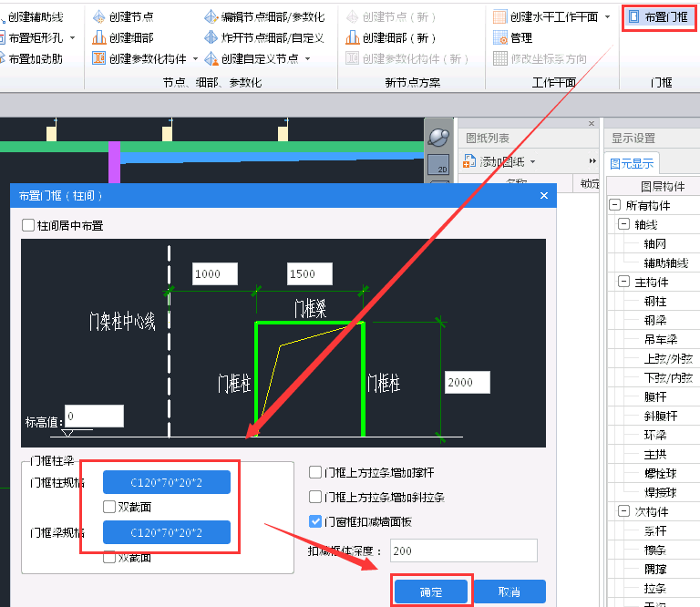Click the 创建节点 icon
This screenshot has height=607, width=700.
[98, 17]
